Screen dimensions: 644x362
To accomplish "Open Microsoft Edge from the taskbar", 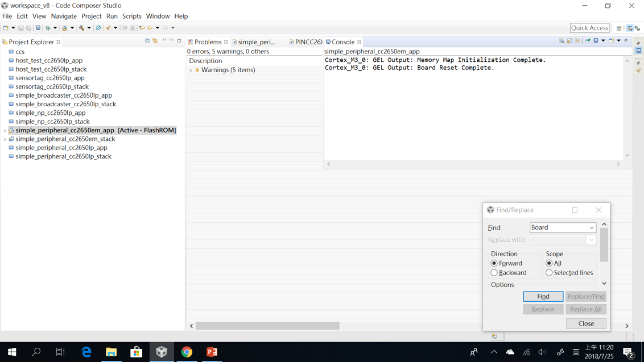I will pyautogui.click(x=86, y=352).
